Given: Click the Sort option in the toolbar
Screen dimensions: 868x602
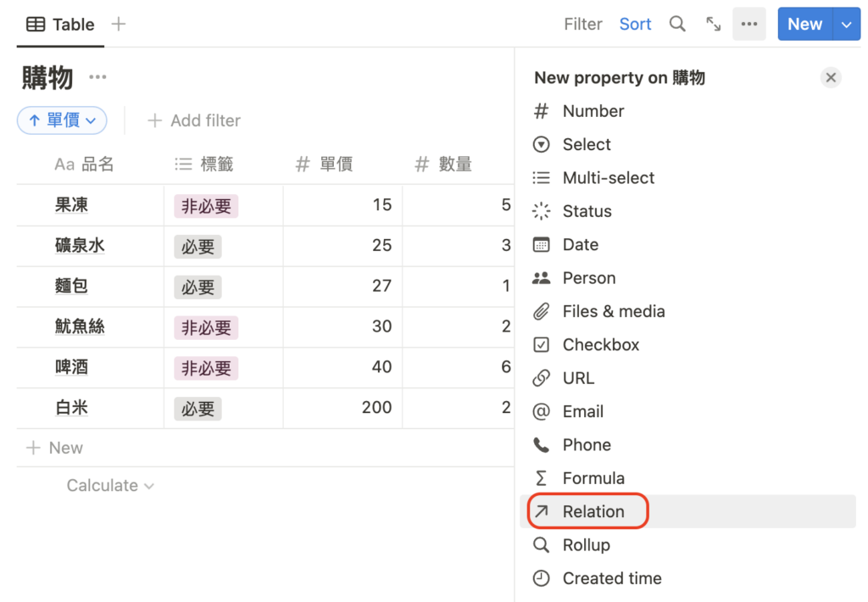Looking at the screenshot, I should 635,24.
